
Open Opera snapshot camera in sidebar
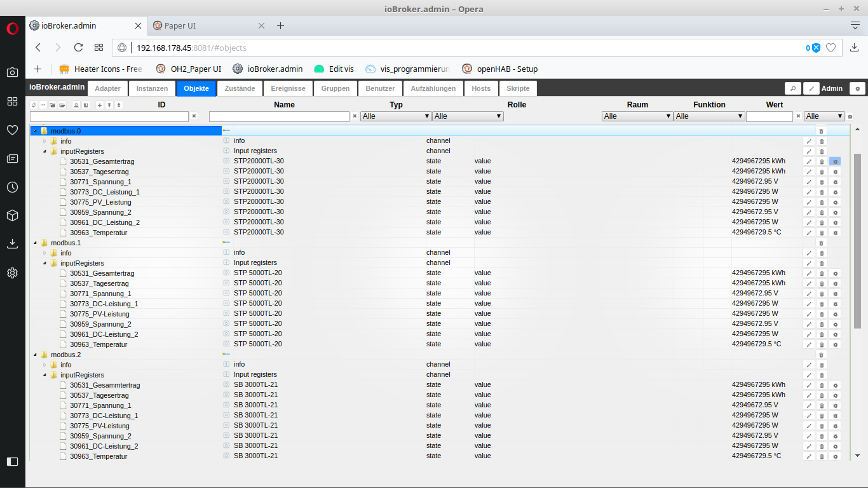tap(12, 72)
